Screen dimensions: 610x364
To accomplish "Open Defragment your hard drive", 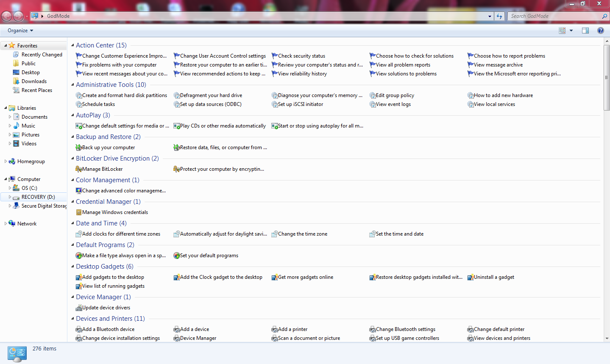I will point(211,95).
